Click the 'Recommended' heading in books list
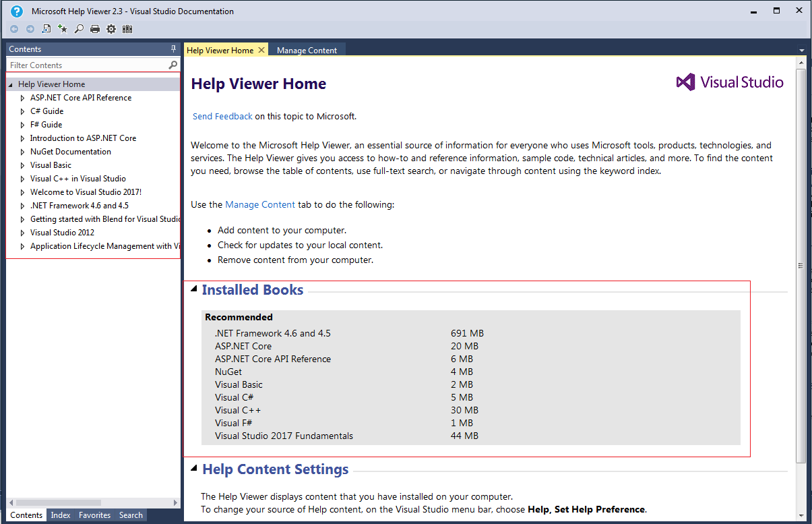Image resolution: width=812 pixels, height=524 pixels. [239, 317]
